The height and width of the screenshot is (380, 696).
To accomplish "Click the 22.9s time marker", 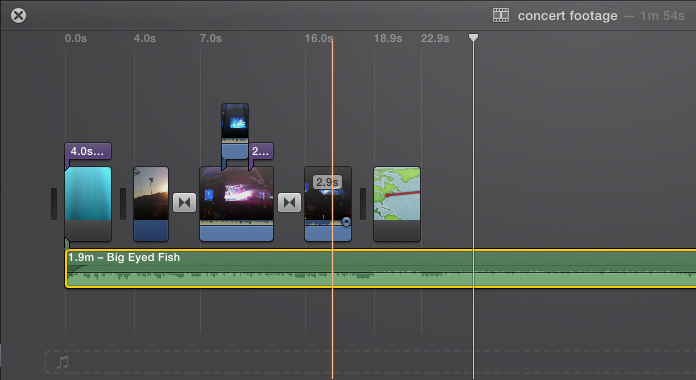I will coord(435,39).
